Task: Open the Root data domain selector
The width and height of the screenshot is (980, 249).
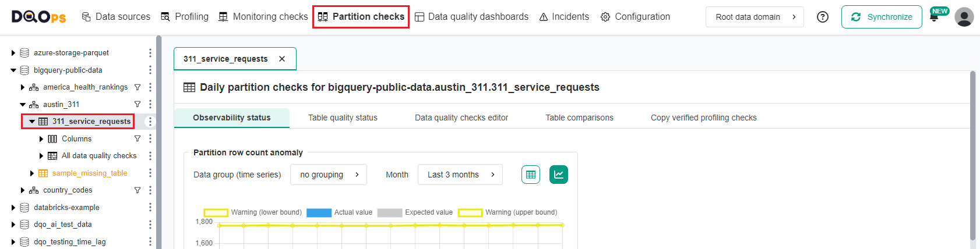Action: (755, 17)
